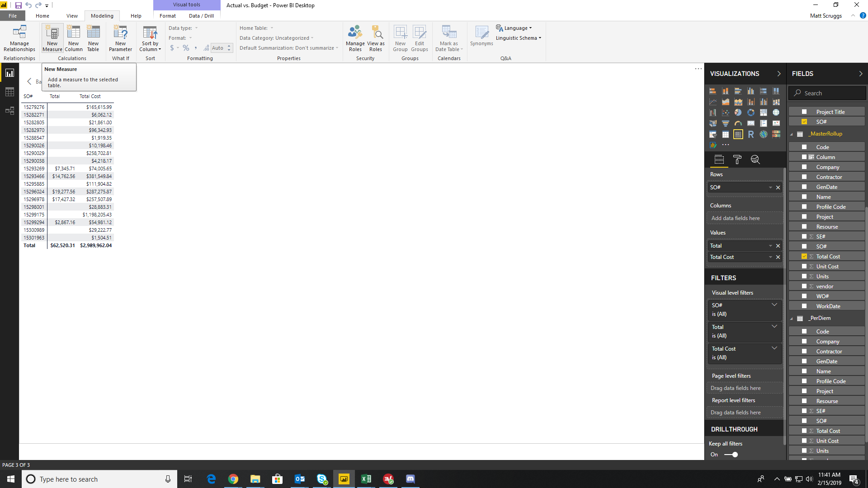The width and height of the screenshot is (868, 488).
Task: Open the View ribbon tab
Action: tap(72, 16)
